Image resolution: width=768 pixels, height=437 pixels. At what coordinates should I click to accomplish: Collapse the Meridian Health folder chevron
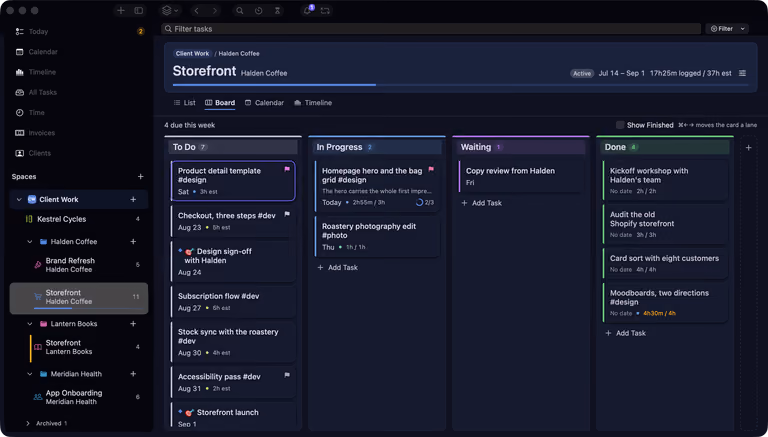[x=29, y=374]
